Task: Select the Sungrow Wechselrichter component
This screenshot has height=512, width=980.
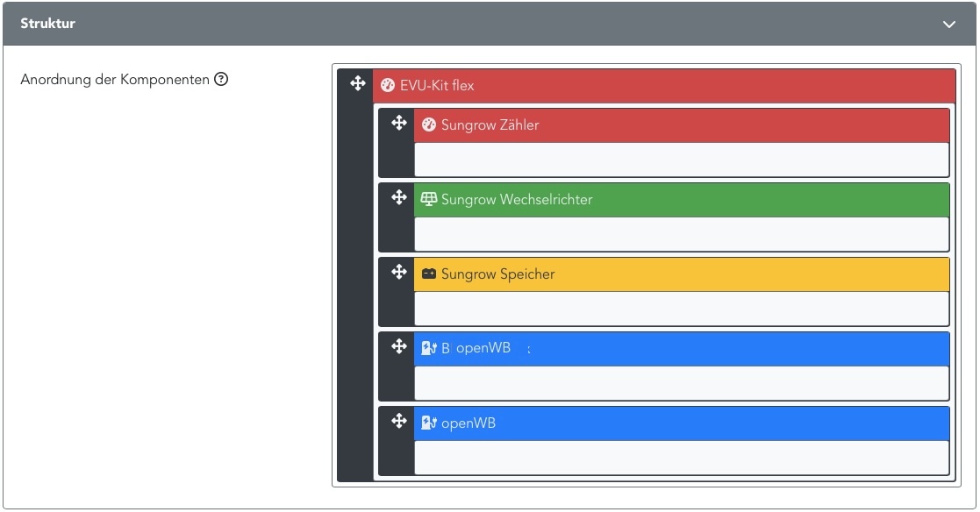Action: [681, 200]
